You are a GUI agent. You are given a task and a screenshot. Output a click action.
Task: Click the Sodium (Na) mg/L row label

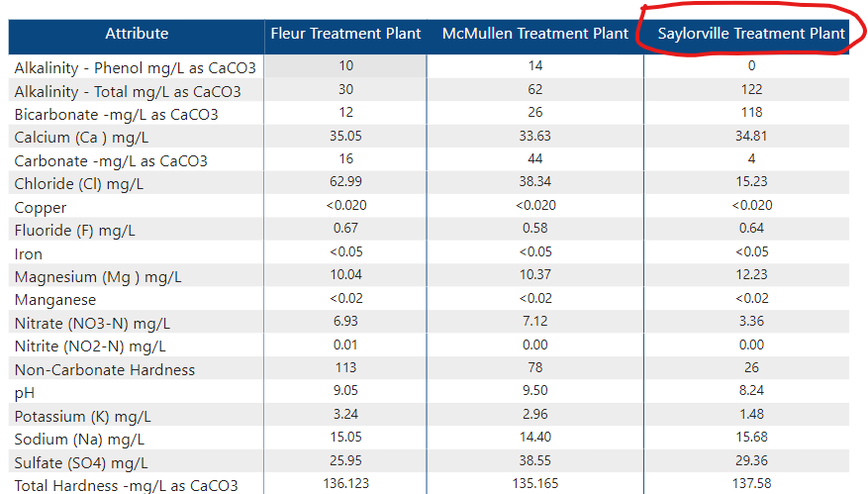tap(80, 440)
